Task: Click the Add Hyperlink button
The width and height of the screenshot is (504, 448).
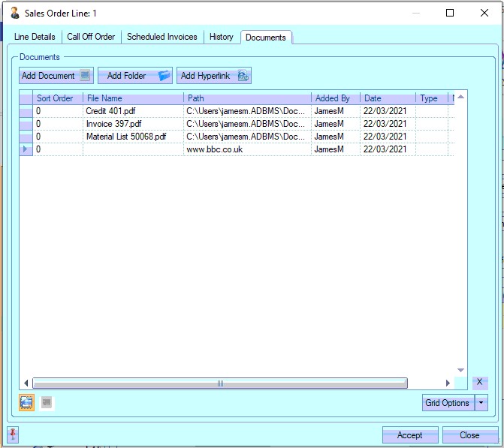Action: tap(214, 76)
